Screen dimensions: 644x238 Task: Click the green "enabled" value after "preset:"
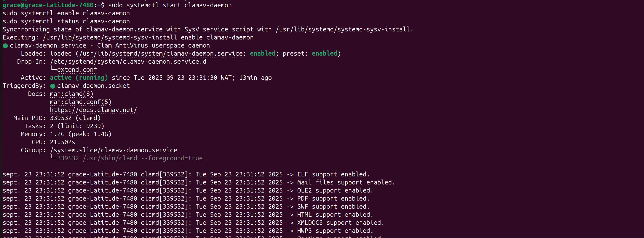324,54
